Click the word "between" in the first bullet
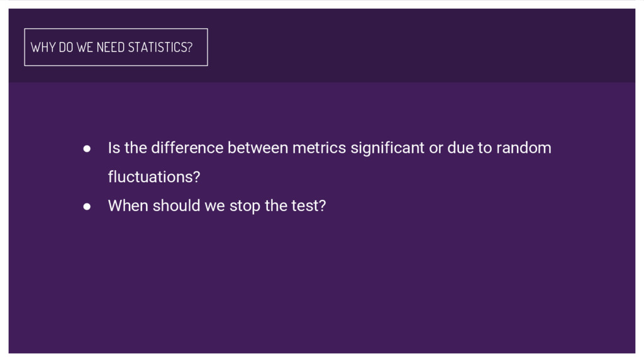The image size is (644, 362). pos(258,148)
